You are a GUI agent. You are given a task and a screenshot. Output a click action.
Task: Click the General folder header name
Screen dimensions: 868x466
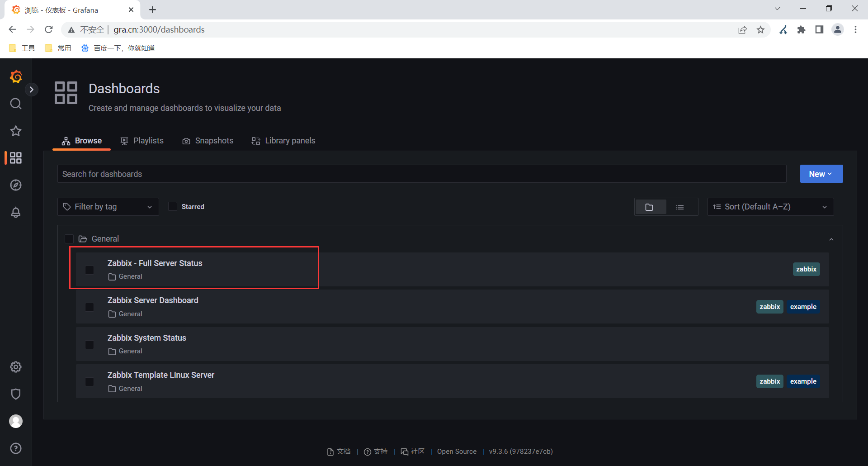(105, 239)
